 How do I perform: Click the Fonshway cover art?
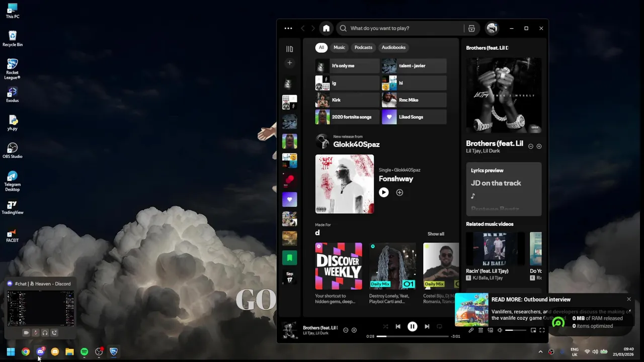tap(345, 184)
